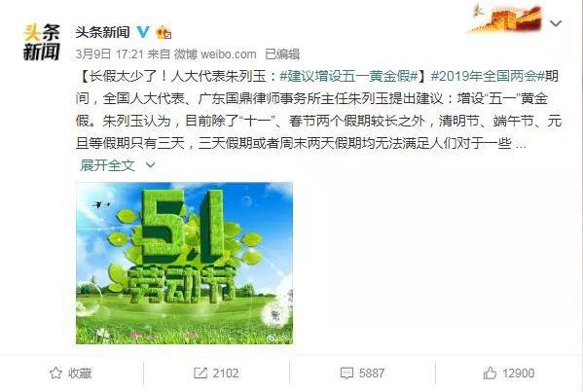Click the 微博 weibo.com source link

pos(215,54)
